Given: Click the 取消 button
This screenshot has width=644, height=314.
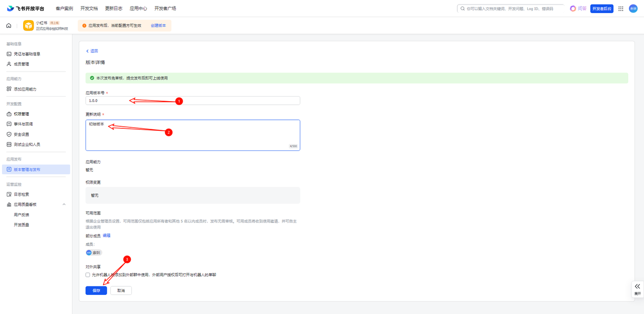Looking at the screenshot, I should [x=121, y=290].
